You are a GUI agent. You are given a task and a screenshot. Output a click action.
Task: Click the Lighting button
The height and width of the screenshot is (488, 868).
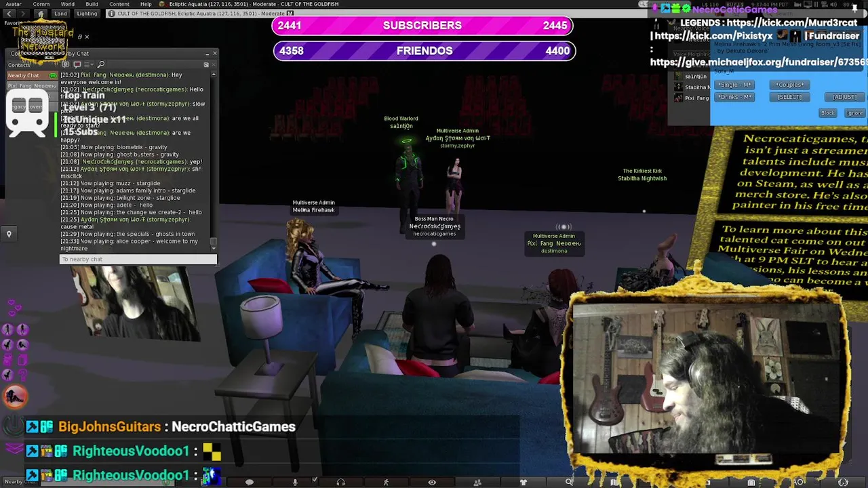tap(87, 14)
